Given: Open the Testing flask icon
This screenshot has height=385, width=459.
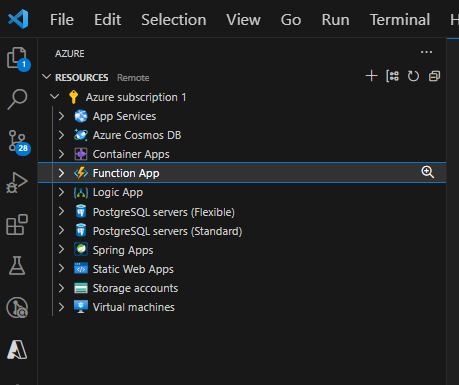Looking at the screenshot, I should click(x=17, y=265).
